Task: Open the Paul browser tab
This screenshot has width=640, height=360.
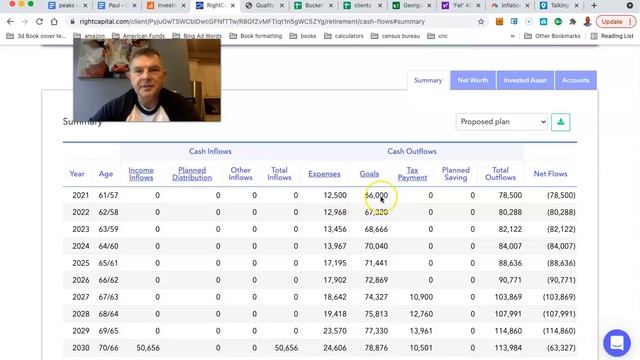Action: [116, 5]
